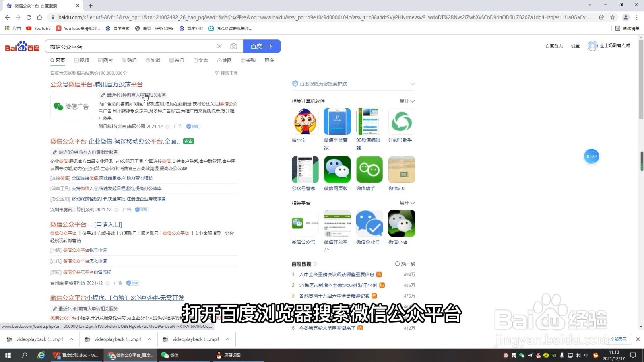This screenshot has width=644, height=362.
Task: Expand the 相关计算机软件 section with 展开
Action: click(x=407, y=101)
